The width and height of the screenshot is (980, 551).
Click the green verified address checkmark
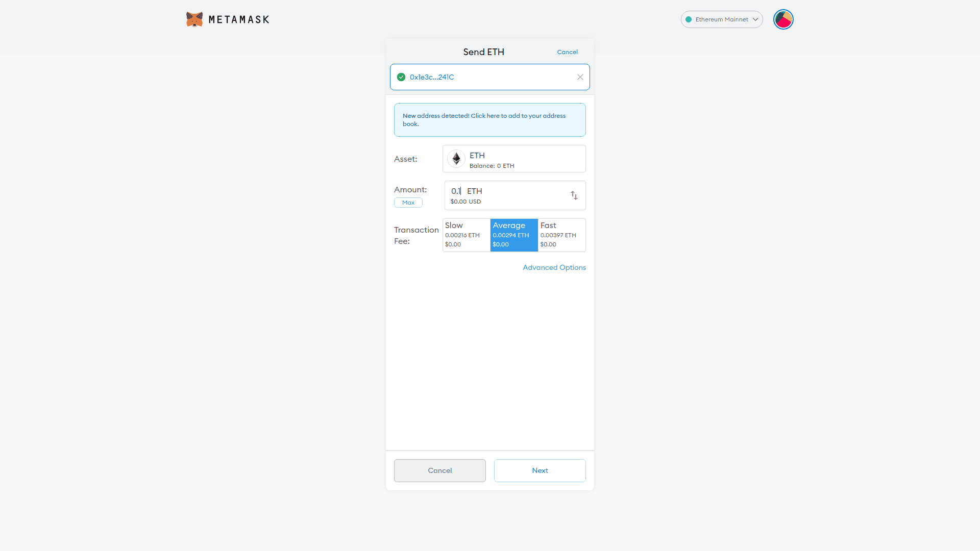[x=401, y=77]
